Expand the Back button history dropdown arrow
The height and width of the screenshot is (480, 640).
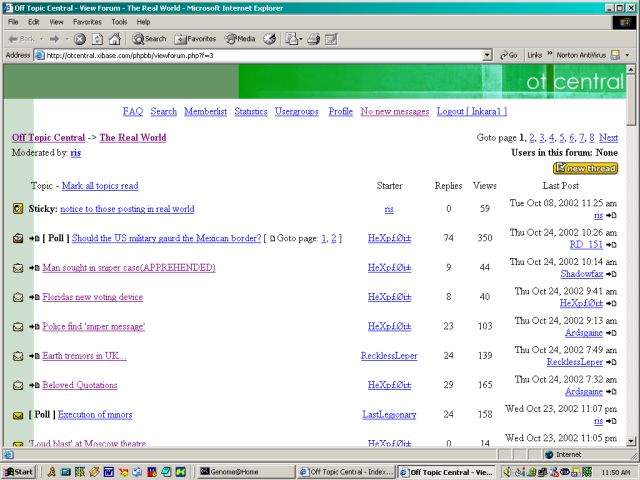[41, 39]
